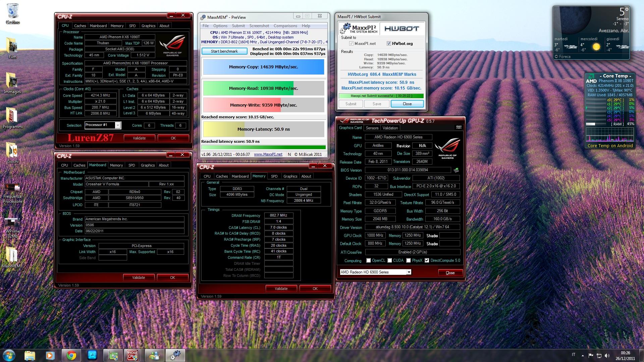Screen dimensions: 644x362
Task: Open Caches tab in the Mainboard CPU-Z window
Action: pyautogui.click(x=79, y=165)
